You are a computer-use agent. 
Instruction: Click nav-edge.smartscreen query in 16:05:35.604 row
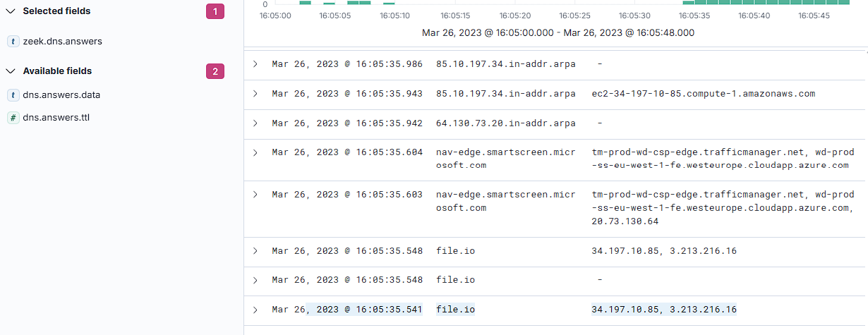(506, 159)
